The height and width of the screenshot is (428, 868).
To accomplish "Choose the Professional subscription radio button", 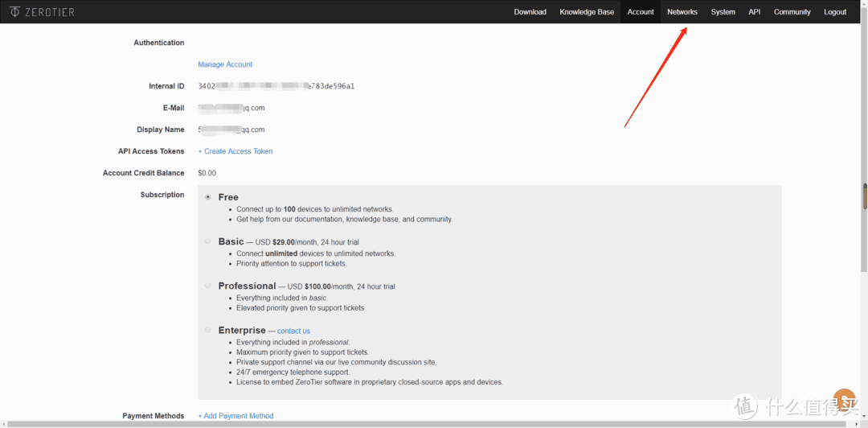I will pyautogui.click(x=208, y=286).
